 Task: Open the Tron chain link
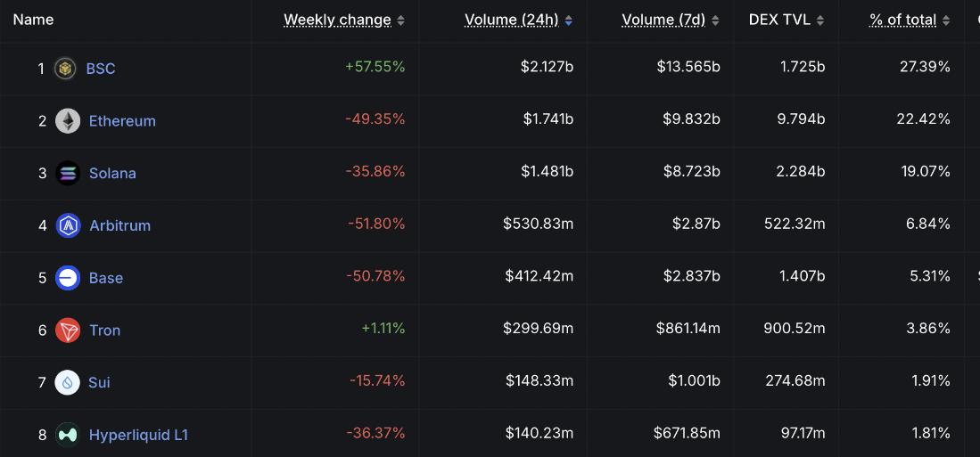pos(104,331)
